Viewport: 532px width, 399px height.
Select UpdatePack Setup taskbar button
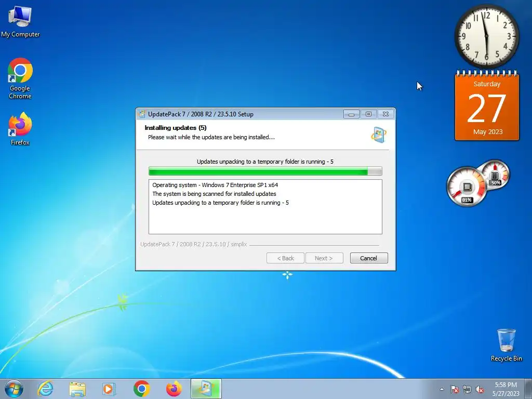click(206, 389)
